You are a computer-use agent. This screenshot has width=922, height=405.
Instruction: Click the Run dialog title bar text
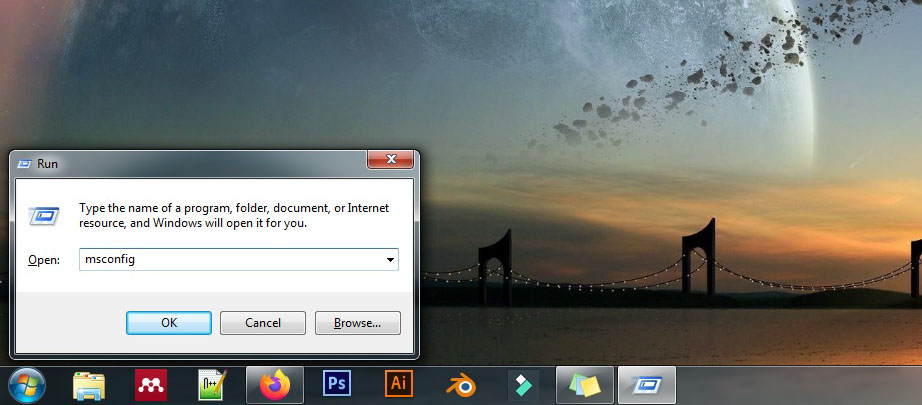point(49,162)
